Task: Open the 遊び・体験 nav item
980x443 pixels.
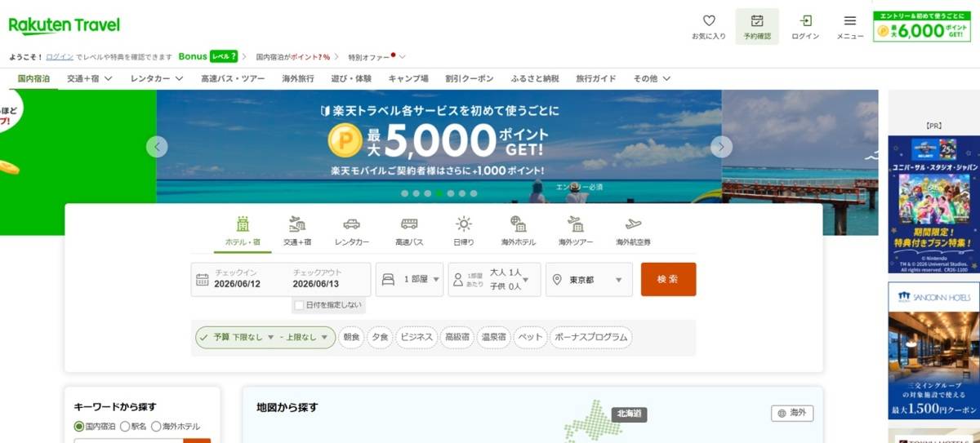Action: click(351, 78)
